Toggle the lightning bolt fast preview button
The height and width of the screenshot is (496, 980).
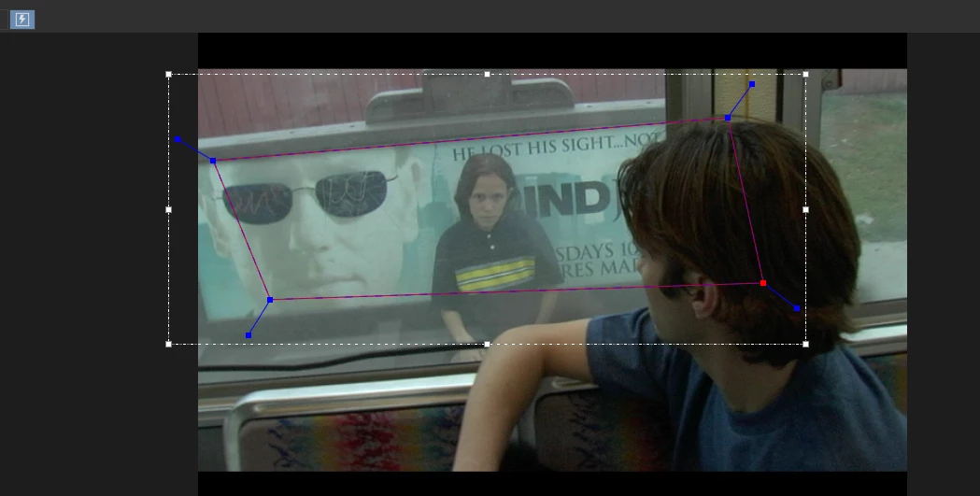point(21,20)
